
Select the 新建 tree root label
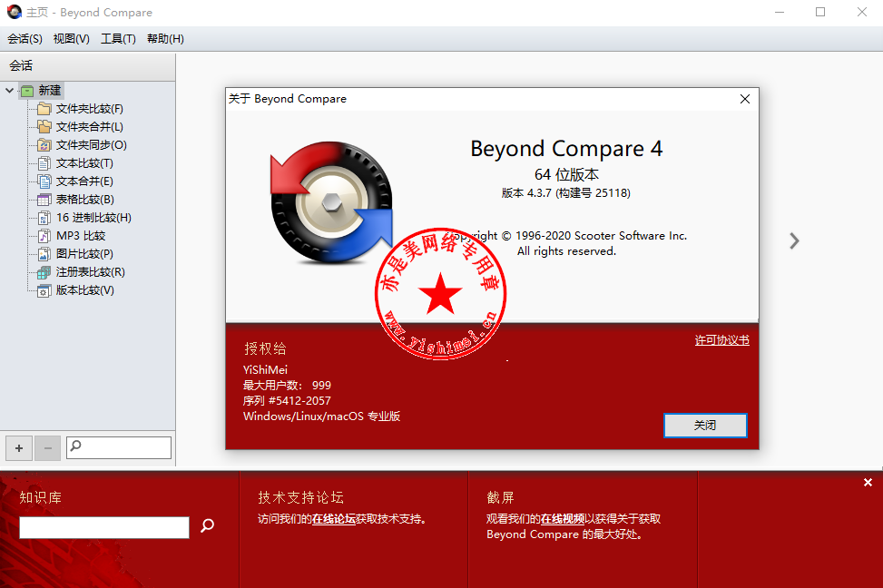50,90
